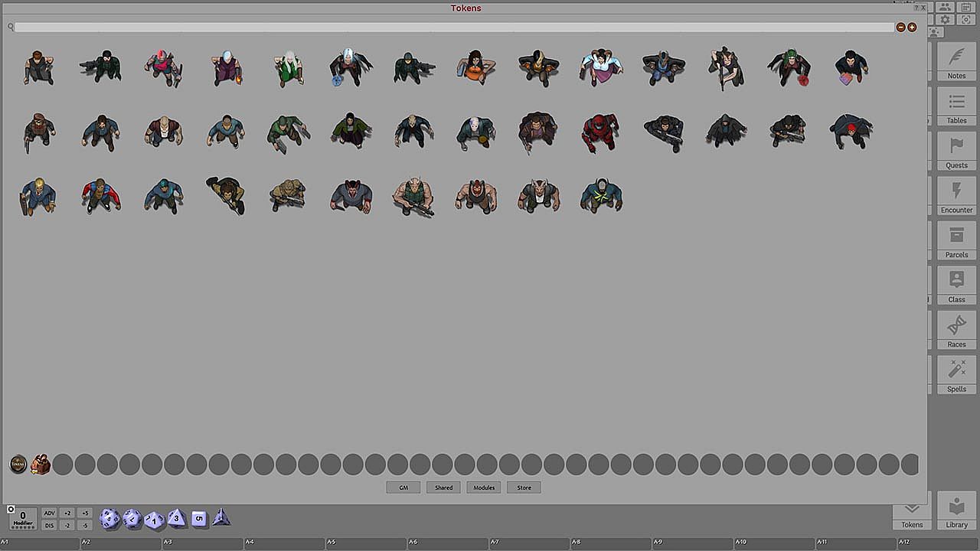Screen dimensions: 980x551
Task: Click the minus zoom-out token size button
Action: (900, 28)
